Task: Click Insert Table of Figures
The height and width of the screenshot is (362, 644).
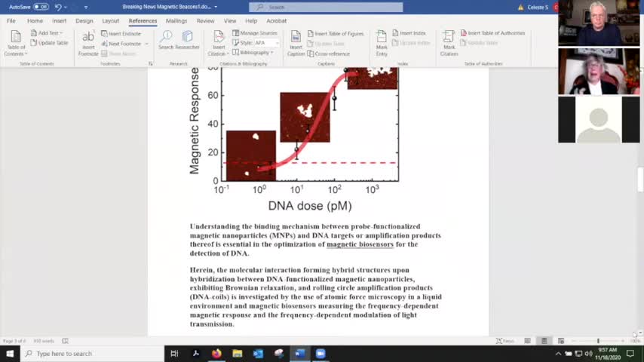Action: (335, 33)
